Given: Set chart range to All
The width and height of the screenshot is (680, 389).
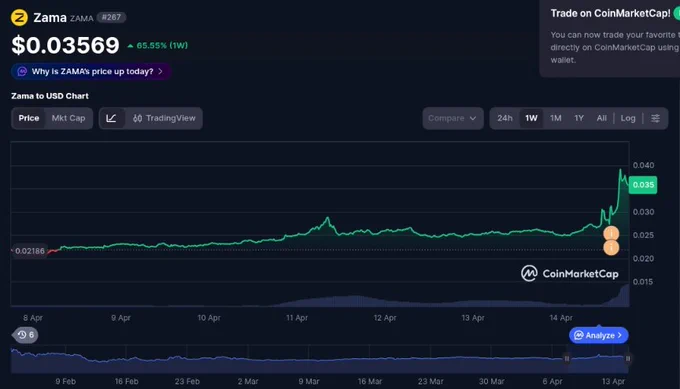Looking at the screenshot, I should (602, 118).
